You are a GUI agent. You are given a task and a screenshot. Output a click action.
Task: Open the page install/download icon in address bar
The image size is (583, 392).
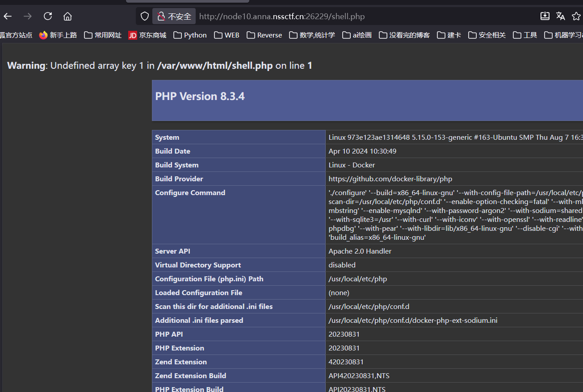pyautogui.click(x=545, y=17)
